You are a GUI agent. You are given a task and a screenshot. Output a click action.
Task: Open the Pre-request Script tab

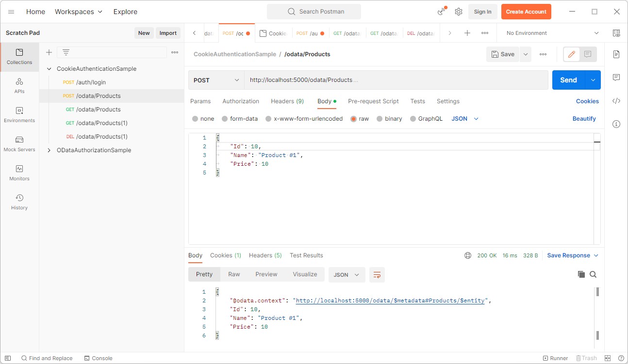click(x=373, y=101)
